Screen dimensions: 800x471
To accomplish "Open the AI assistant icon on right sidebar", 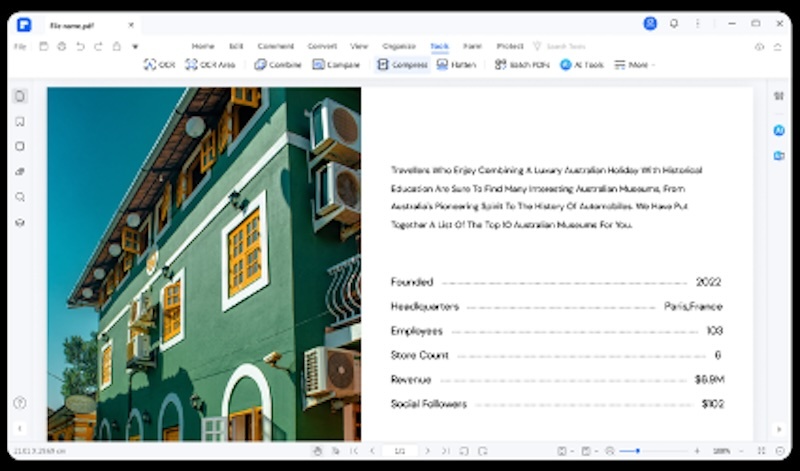I will (x=779, y=131).
